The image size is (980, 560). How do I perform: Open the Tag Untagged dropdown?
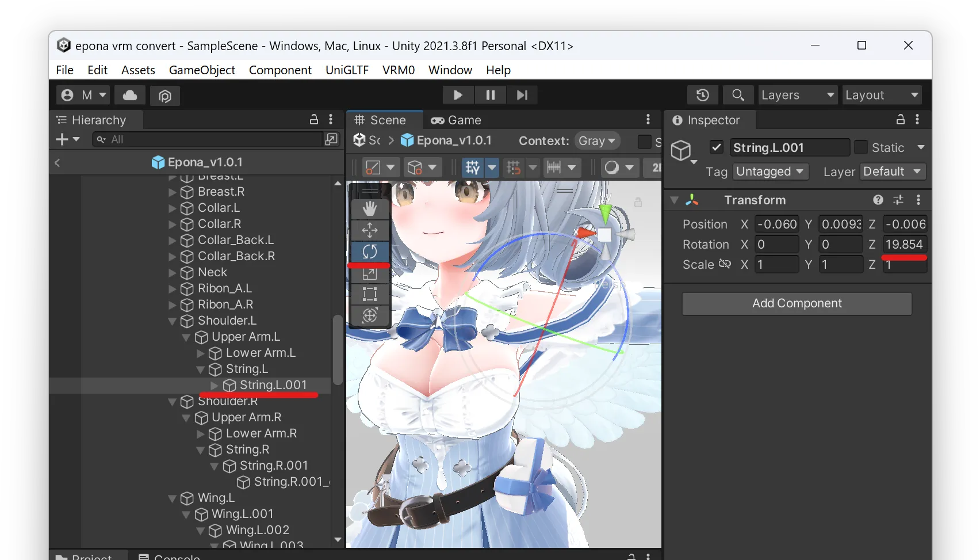(770, 172)
